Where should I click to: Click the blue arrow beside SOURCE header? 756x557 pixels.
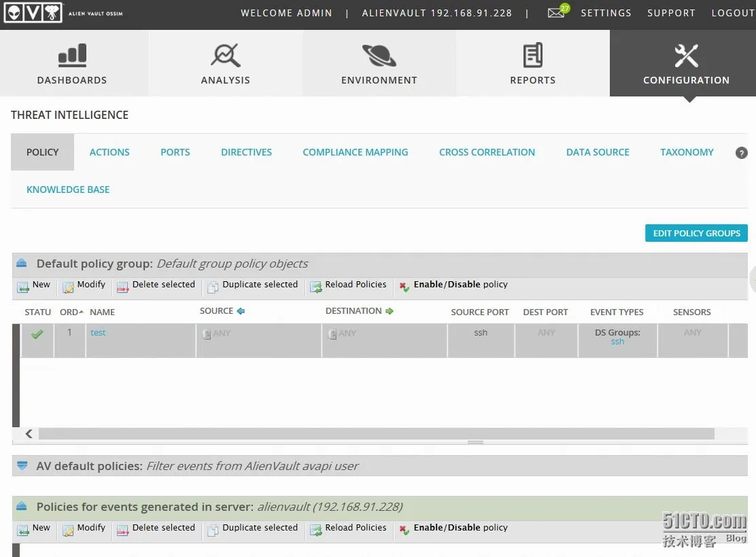[241, 311]
